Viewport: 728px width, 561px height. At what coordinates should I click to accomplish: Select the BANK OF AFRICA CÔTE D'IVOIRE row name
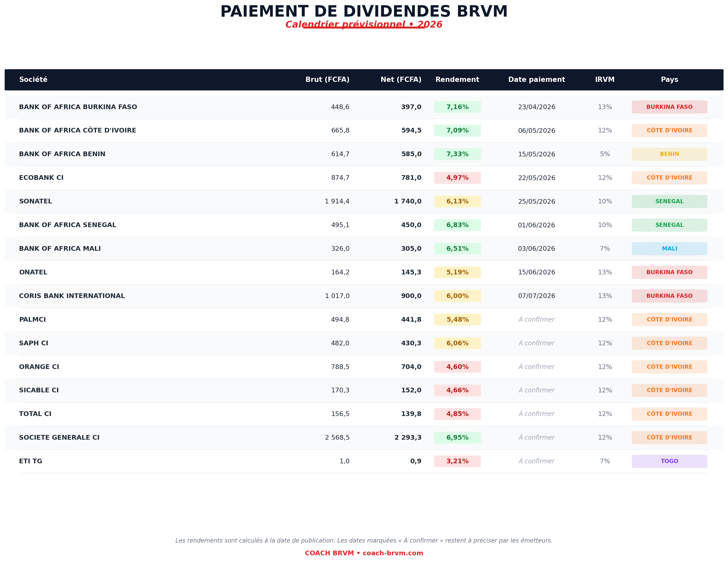coord(78,130)
